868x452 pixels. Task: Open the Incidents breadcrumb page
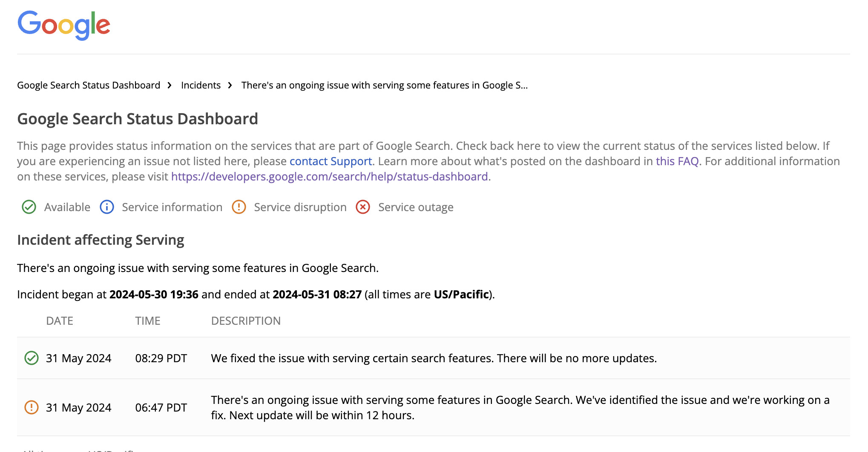coord(201,85)
